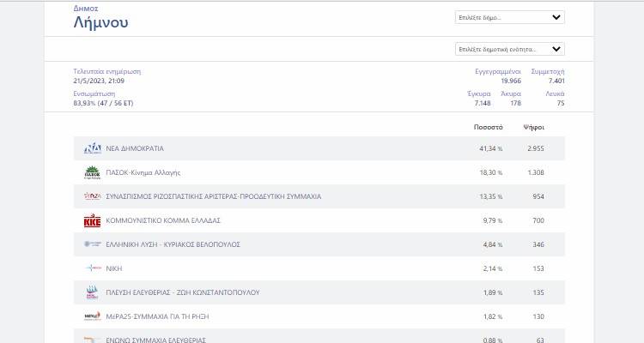Click the Πλεύση Ελευθερίας ship logo

pos(92,292)
